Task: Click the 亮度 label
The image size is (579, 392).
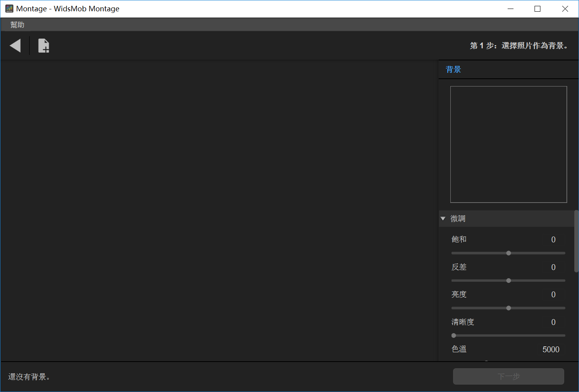Action: [459, 294]
